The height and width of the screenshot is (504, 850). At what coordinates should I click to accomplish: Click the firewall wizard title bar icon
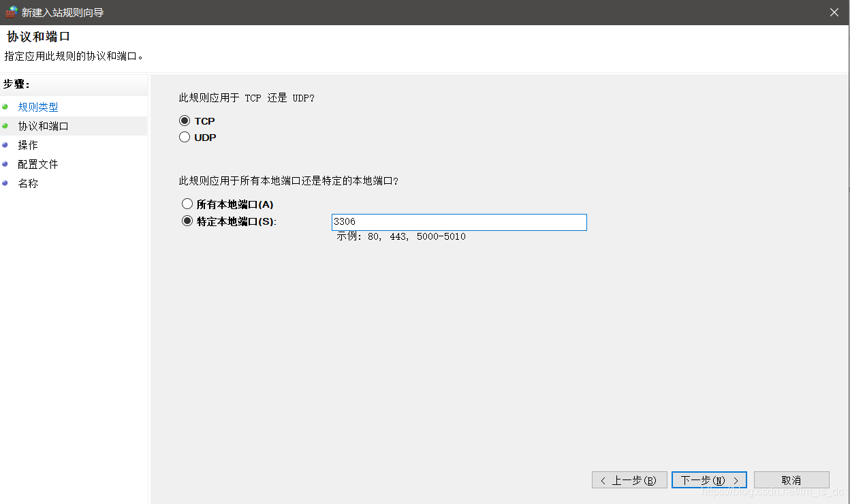click(x=11, y=12)
